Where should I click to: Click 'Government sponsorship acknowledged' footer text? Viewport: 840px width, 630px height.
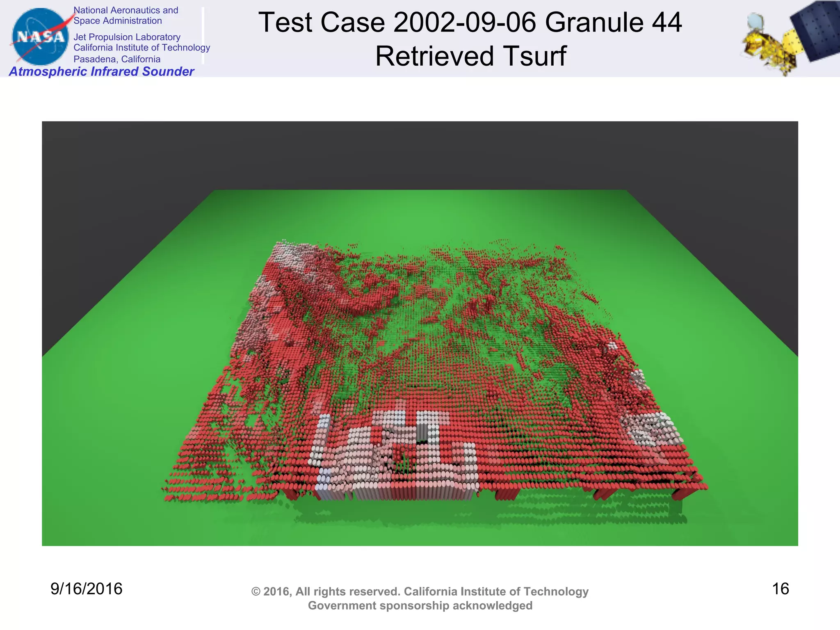pos(420,605)
